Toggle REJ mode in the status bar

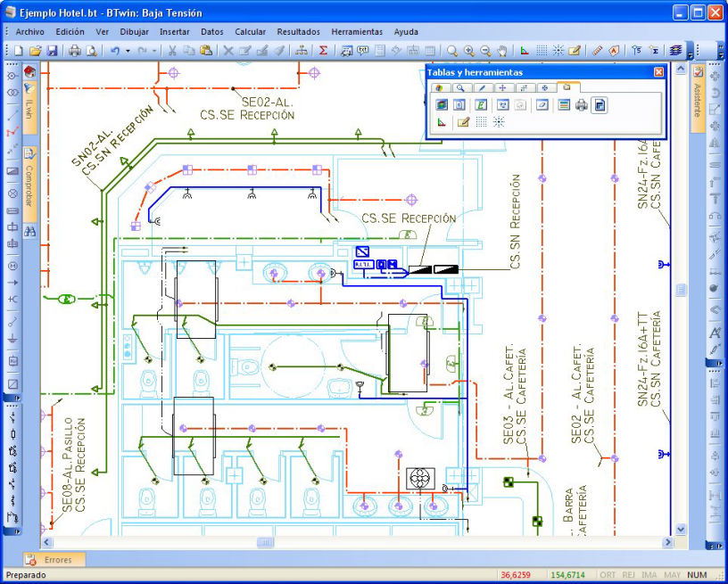(x=629, y=575)
